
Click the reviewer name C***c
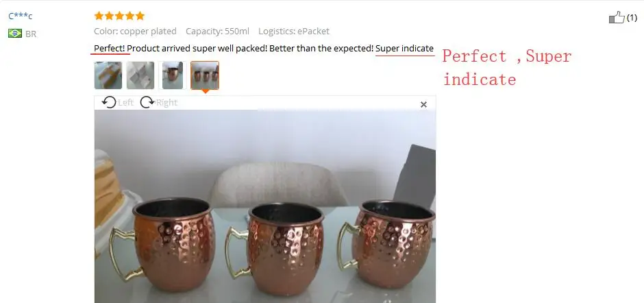click(x=21, y=16)
